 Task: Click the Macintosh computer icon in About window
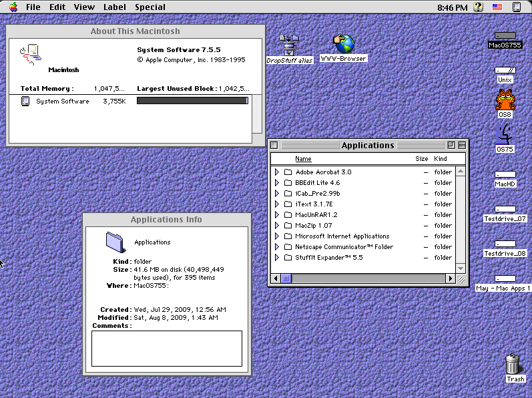31,54
